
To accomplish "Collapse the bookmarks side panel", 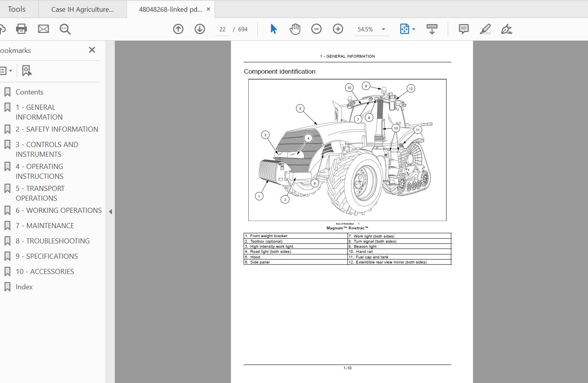I will (x=110, y=212).
